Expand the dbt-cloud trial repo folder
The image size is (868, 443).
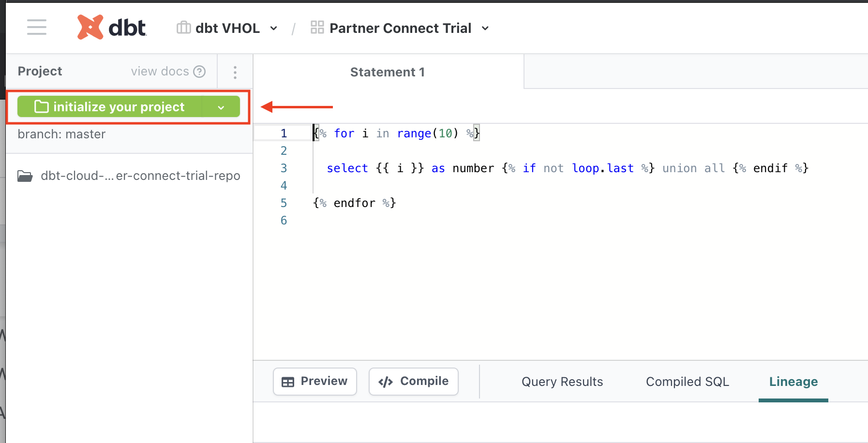(140, 176)
